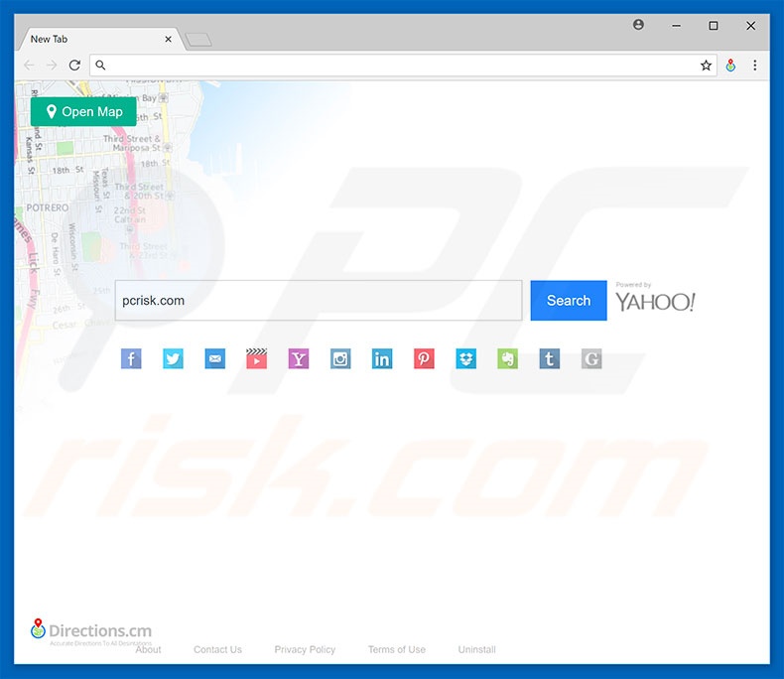Image resolution: width=784 pixels, height=679 pixels.
Task: Open the Chrome three-dot menu
Action: (755, 66)
